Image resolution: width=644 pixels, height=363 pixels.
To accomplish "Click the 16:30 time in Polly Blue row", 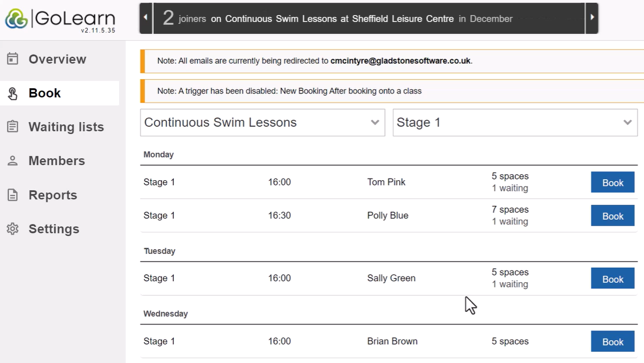I will [279, 215].
